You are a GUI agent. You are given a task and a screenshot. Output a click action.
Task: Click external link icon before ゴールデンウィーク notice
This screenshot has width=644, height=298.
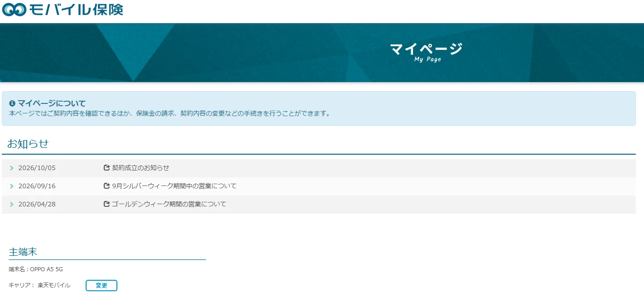pos(107,204)
